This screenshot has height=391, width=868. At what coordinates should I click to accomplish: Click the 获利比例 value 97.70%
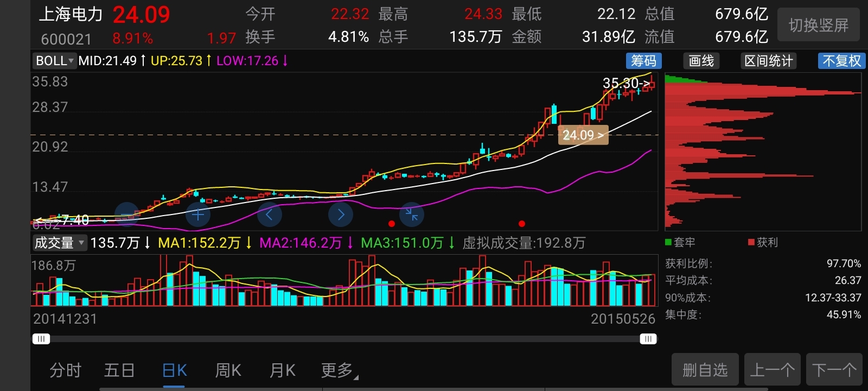pyautogui.click(x=844, y=263)
